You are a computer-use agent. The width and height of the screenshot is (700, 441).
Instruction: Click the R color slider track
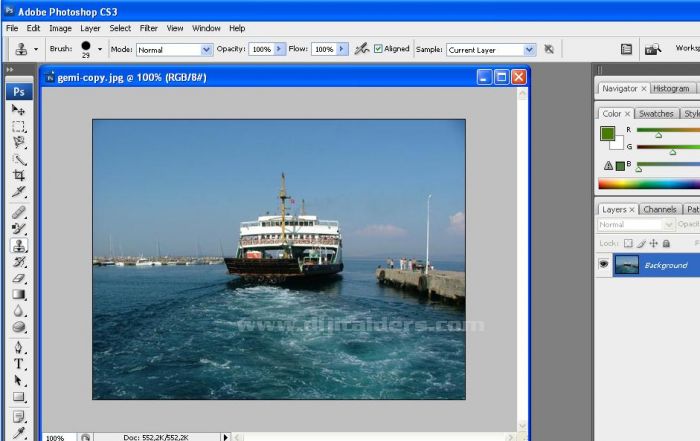[668, 130]
